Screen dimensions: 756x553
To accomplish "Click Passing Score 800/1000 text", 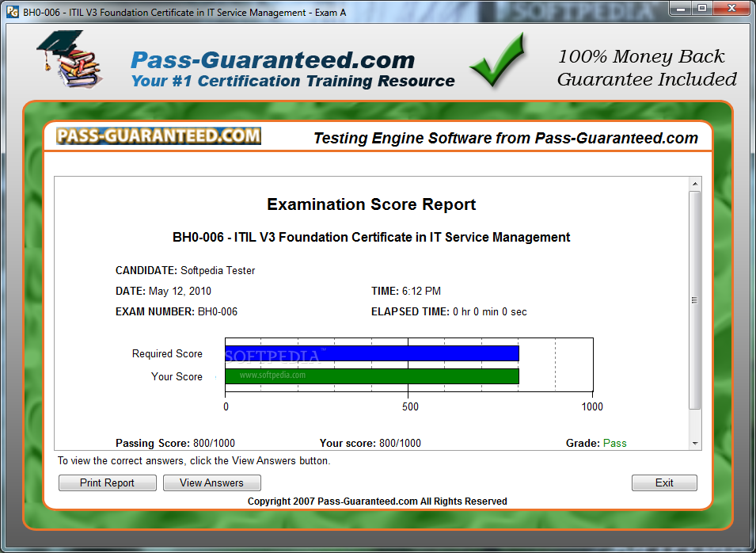I will click(175, 444).
